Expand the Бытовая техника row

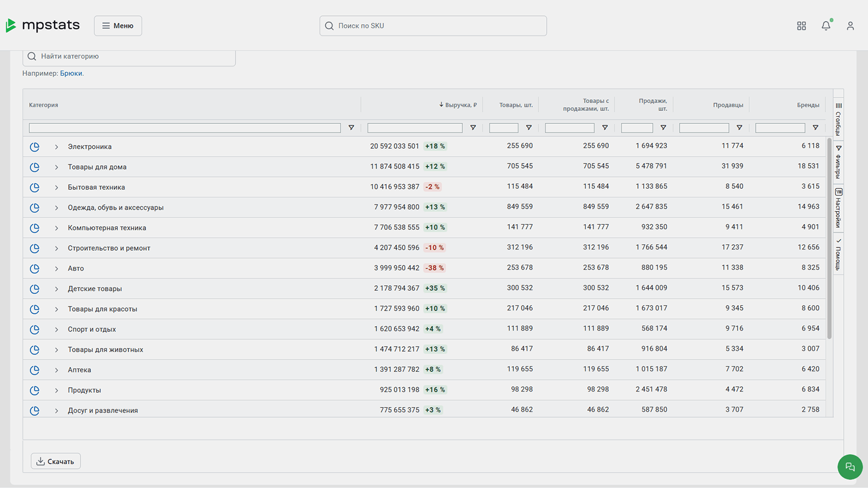click(56, 187)
